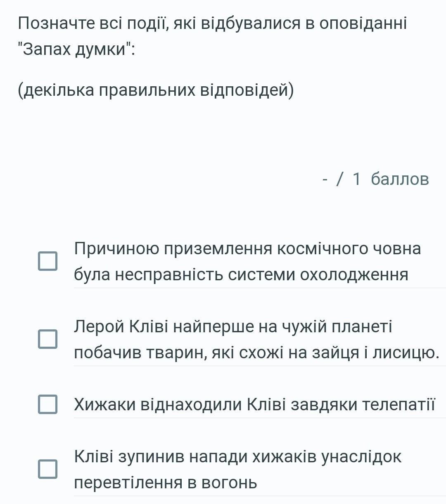The height and width of the screenshot is (504, 446).
Task: Click the answer text 'Лерой Кліві найперше на чужій планеті'
Action: click(233, 327)
